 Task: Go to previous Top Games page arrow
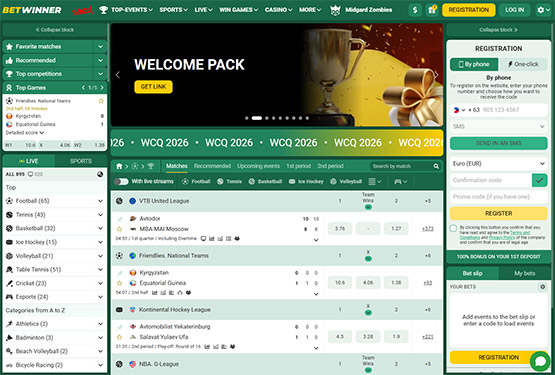click(84, 87)
